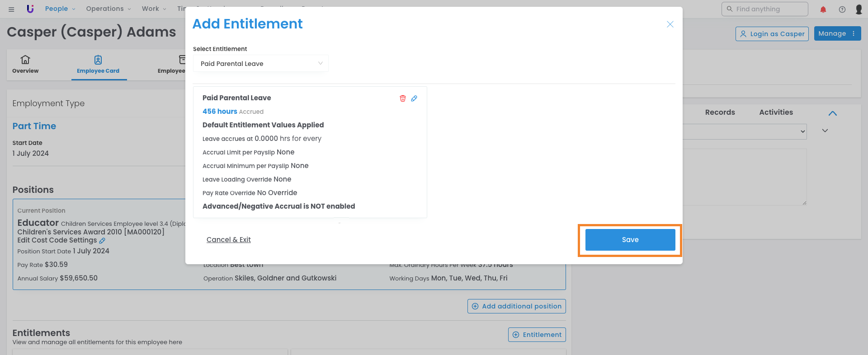Click the notification bell icon
This screenshot has height=355, width=868.
[823, 9]
